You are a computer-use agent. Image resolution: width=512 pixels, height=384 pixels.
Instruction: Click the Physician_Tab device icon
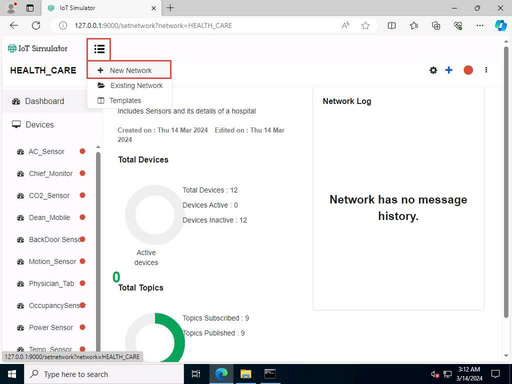pyautogui.click(x=20, y=284)
